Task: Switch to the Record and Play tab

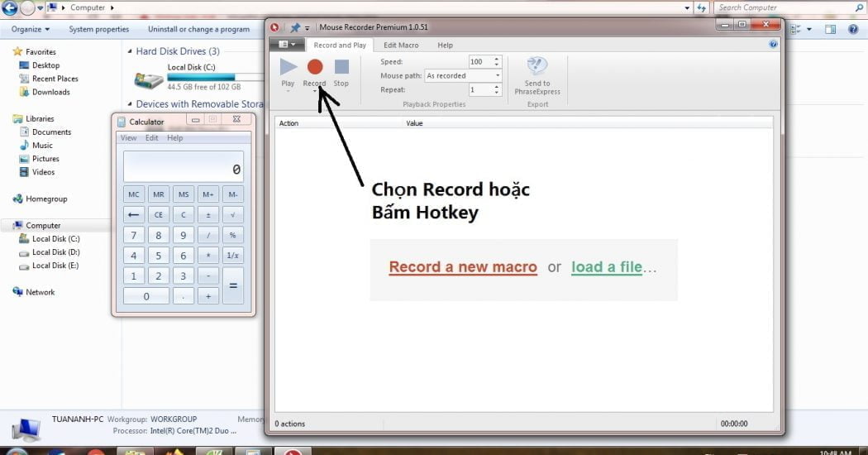Action: pyautogui.click(x=340, y=45)
